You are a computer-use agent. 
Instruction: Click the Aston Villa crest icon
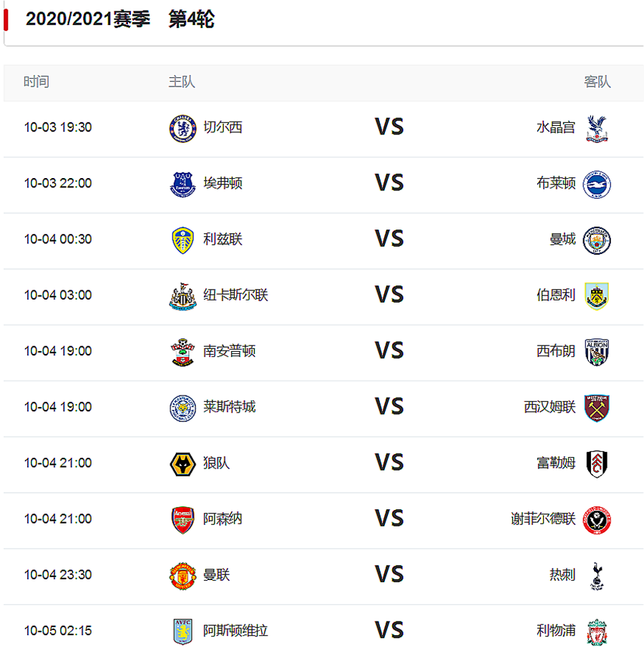(182, 632)
